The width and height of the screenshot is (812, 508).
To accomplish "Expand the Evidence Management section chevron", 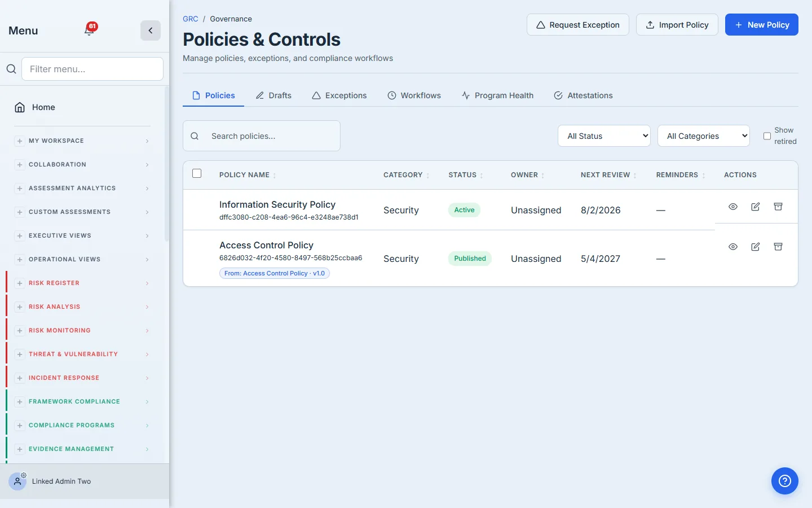I will pyautogui.click(x=147, y=449).
